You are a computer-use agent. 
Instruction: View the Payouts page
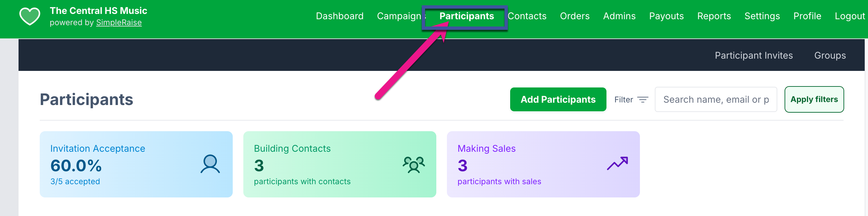666,16
